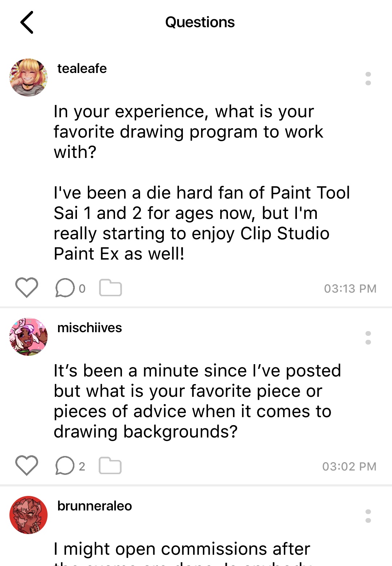Tap mischiives' username to view profile

[89, 328]
